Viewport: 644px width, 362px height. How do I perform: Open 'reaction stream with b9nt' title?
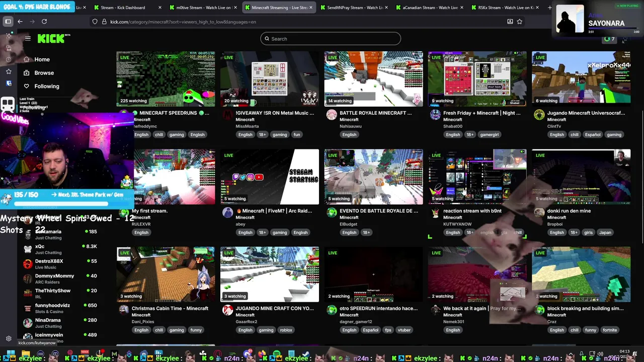coord(472,211)
